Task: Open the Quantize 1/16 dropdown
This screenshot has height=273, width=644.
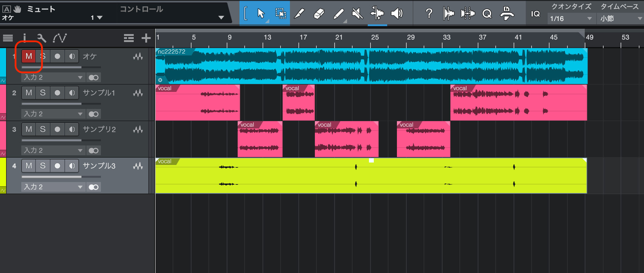Action: (571, 19)
